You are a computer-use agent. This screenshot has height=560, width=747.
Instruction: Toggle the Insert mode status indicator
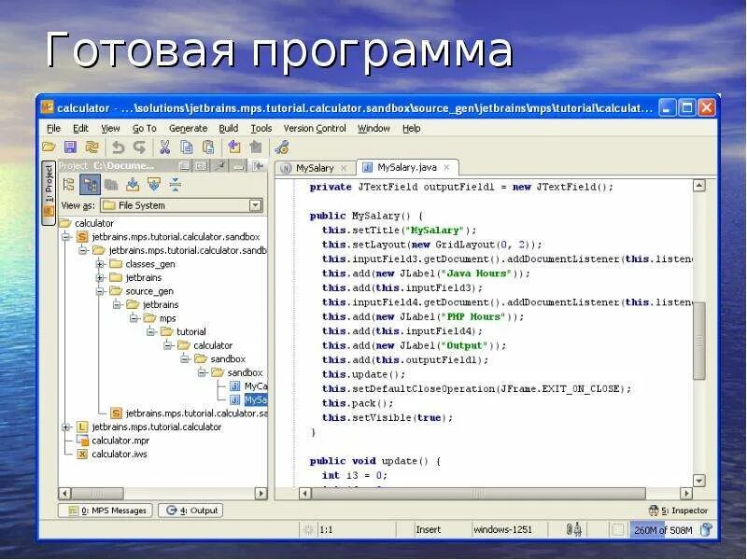(428, 529)
